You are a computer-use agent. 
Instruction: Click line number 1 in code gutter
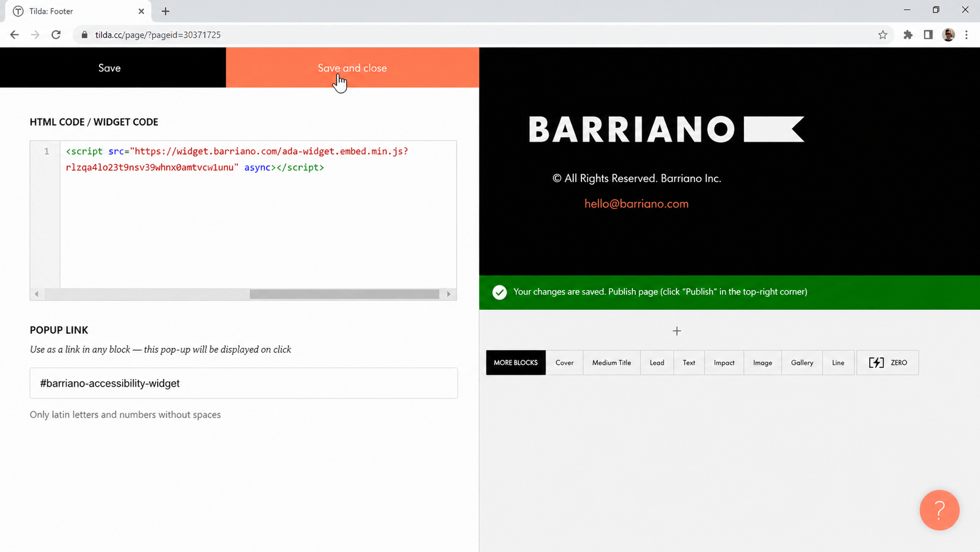[x=46, y=151]
